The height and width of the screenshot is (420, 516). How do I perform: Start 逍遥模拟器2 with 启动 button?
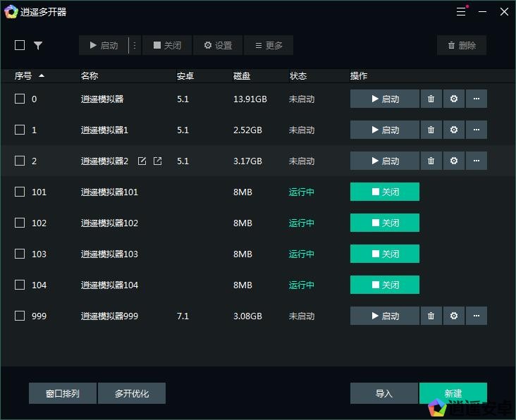coord(385,161)
